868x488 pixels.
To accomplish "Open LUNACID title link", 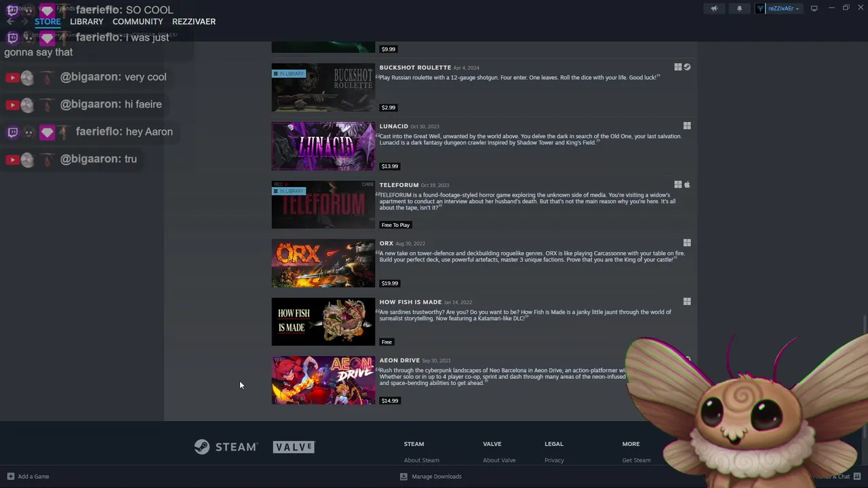I will tap(393, 126).
